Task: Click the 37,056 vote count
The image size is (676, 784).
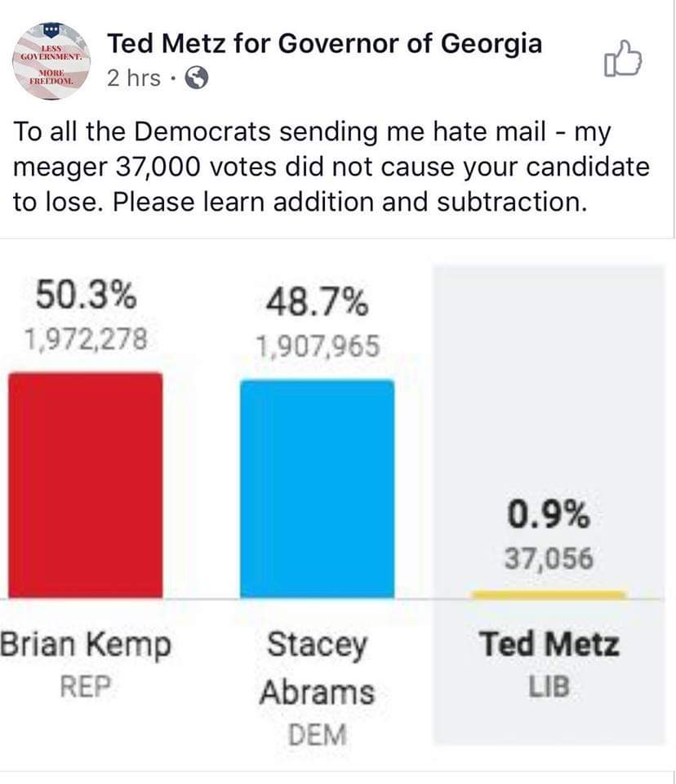Action: [549, 559]
